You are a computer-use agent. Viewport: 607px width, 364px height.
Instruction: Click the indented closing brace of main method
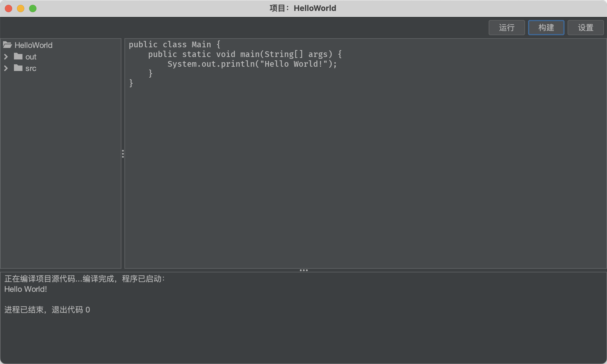pos(151,73)
